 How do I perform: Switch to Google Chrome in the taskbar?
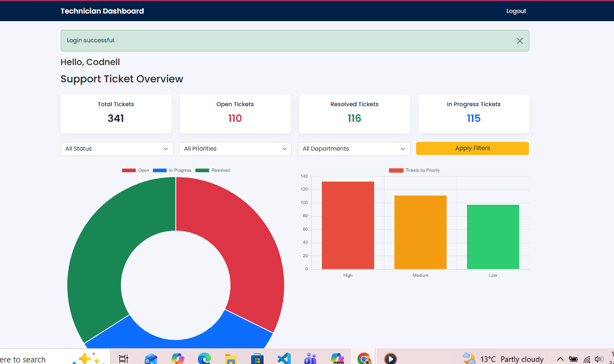click(x=364, y=359)
